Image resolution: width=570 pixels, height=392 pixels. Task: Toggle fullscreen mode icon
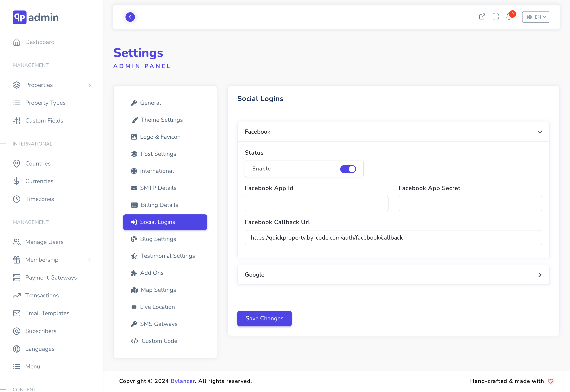pos(495,17)
